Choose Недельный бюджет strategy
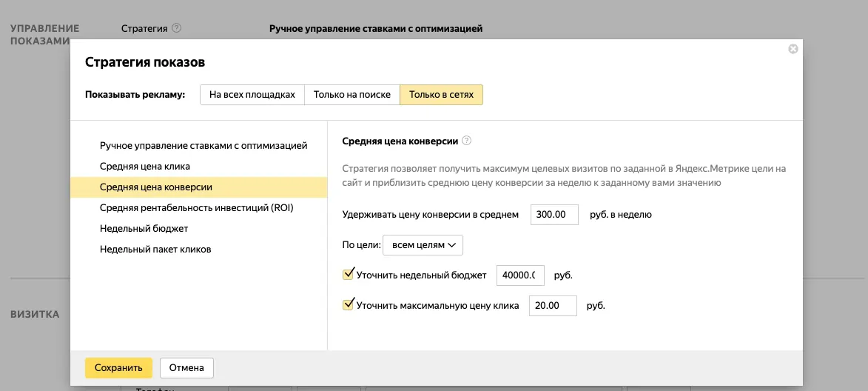The image size is (868, 391). [144, 229]
